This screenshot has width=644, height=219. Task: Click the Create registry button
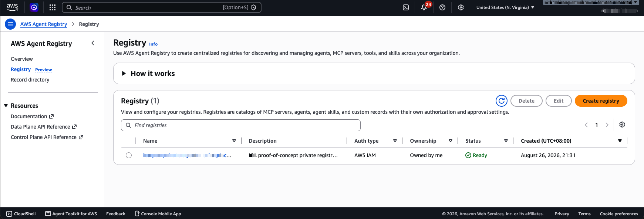pos(601,101)
